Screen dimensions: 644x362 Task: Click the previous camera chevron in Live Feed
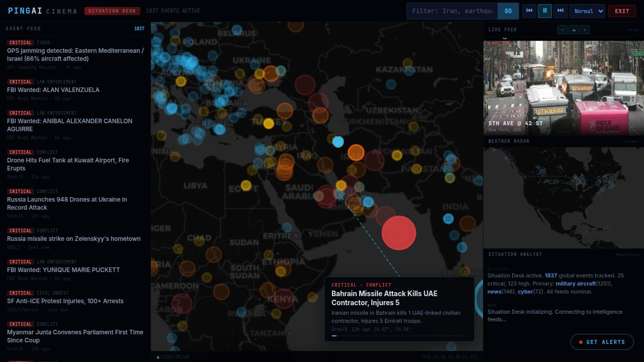click(562, 30)
